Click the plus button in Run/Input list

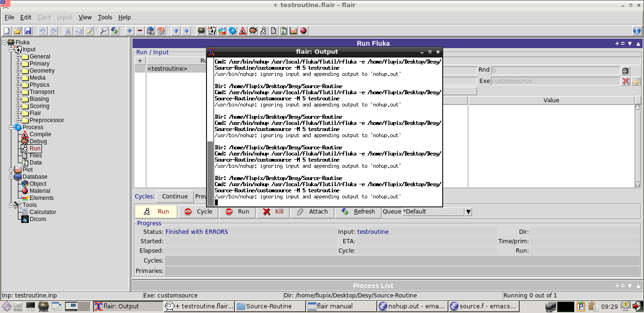140,61
